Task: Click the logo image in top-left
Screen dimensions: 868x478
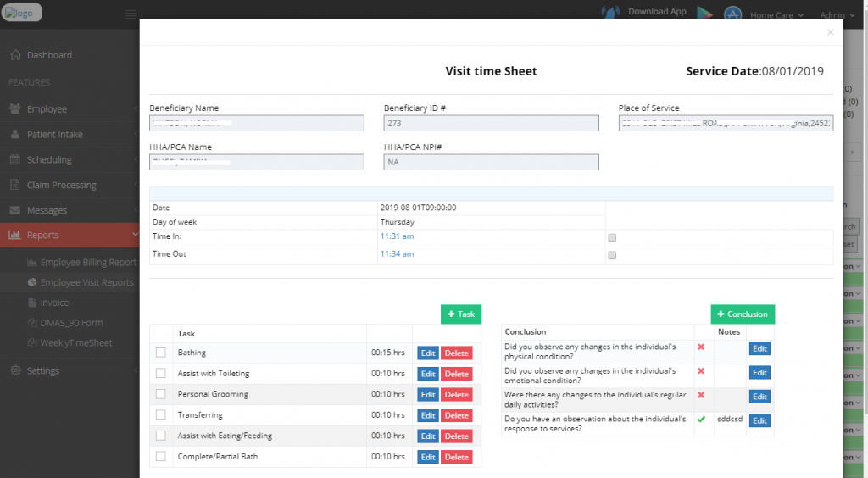Action: [x=21, y=12]
